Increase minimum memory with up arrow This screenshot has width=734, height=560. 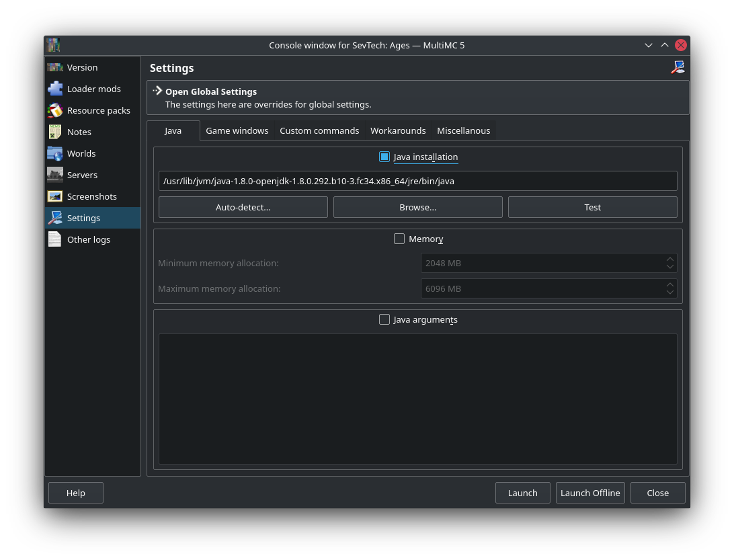coord(670,259)
